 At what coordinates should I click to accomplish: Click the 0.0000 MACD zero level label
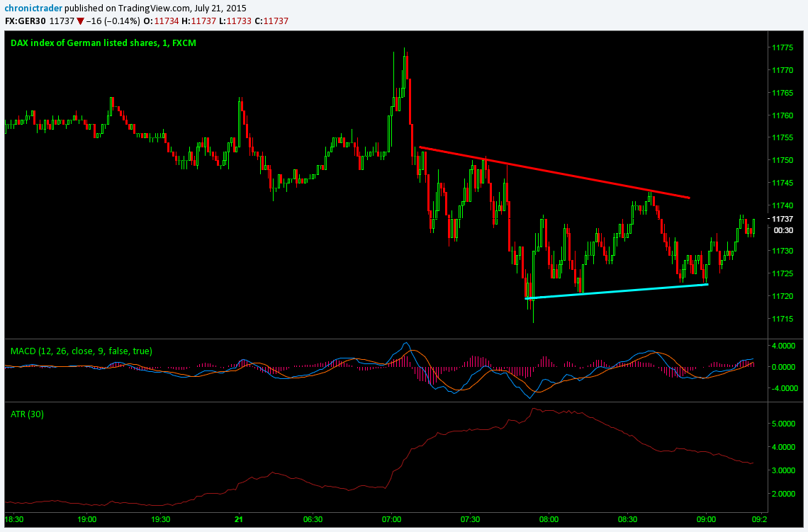[x=785, y=367]
